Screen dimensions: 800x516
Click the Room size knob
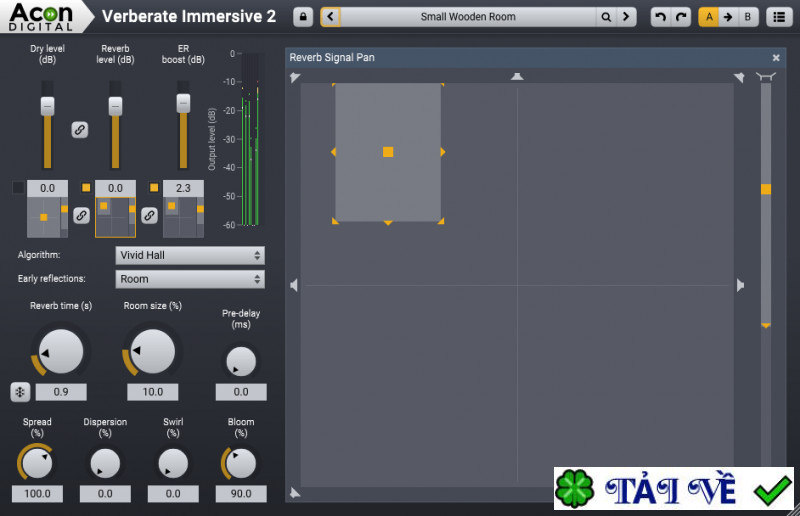[x=153, y=351]
